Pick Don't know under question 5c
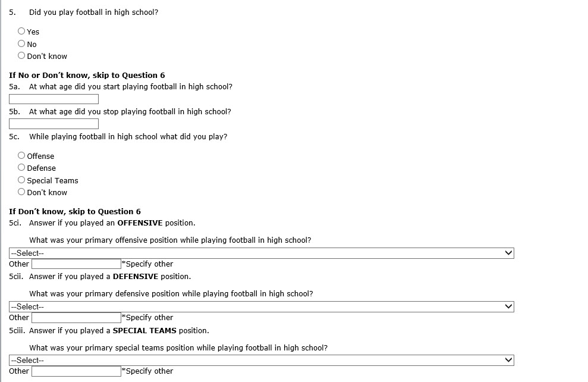Screen dimensions: 588x382 [x=22, y=192]
